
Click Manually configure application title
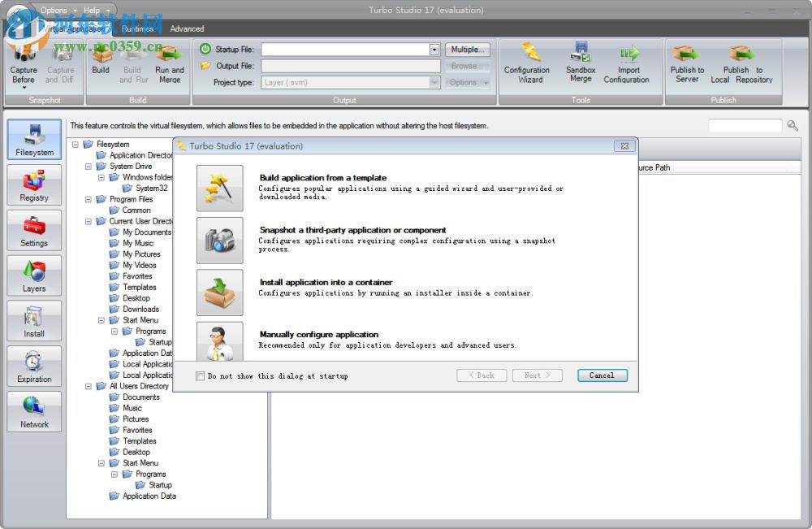coord(319,335)
